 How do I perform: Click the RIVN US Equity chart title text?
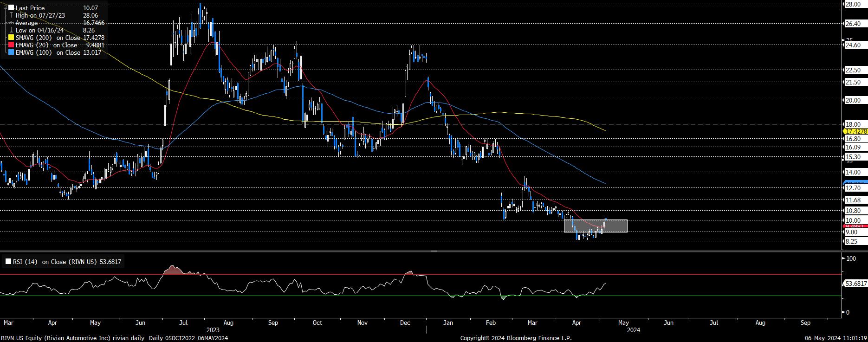pos(115,338)
